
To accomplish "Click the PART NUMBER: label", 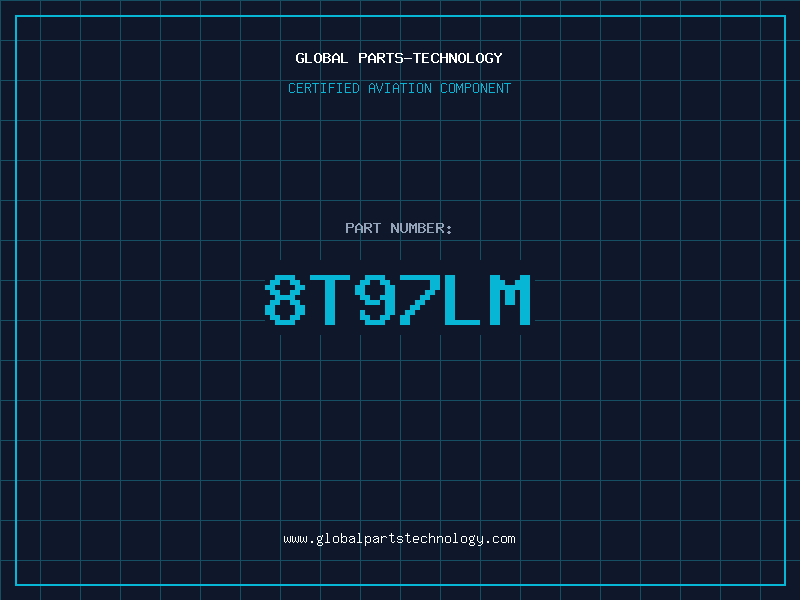I will point(399,228).
